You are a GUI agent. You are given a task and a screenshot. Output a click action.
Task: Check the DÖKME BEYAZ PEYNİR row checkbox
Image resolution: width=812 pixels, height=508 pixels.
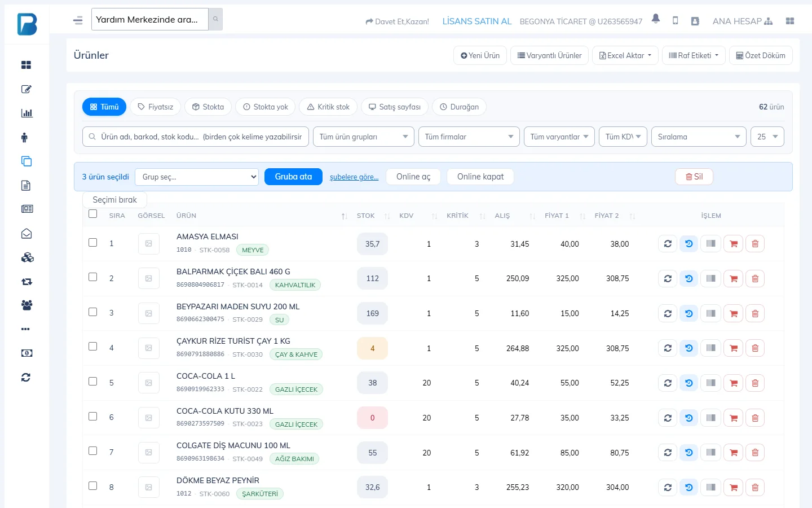click(93, 485)
